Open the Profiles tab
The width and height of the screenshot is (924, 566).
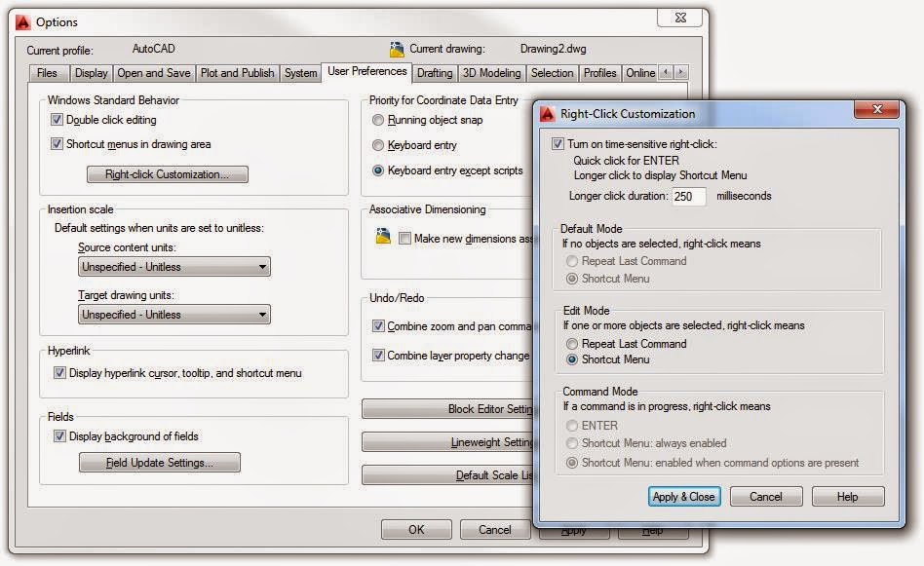click(x=599, y=73)
